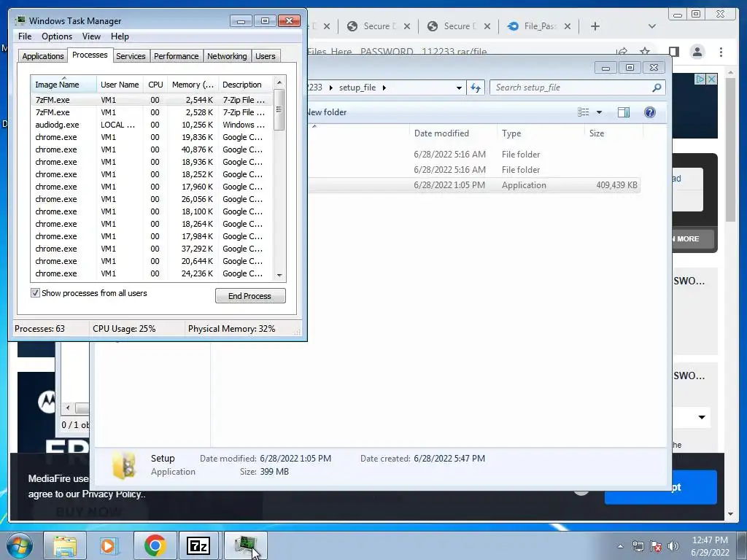This screenshot has height=560, width=747.
Task: Toggle Show processes from all users
Action: [x=35, y=293]
